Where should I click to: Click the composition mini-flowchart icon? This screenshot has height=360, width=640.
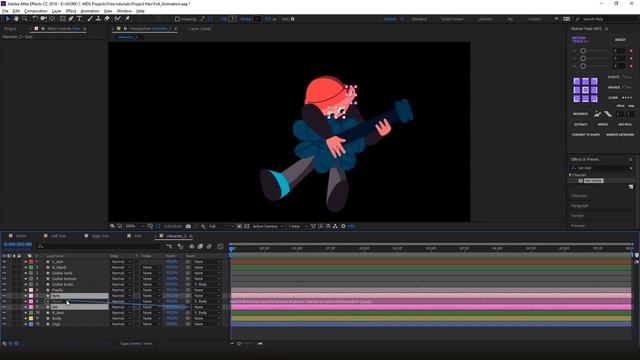tap(169, 247)
